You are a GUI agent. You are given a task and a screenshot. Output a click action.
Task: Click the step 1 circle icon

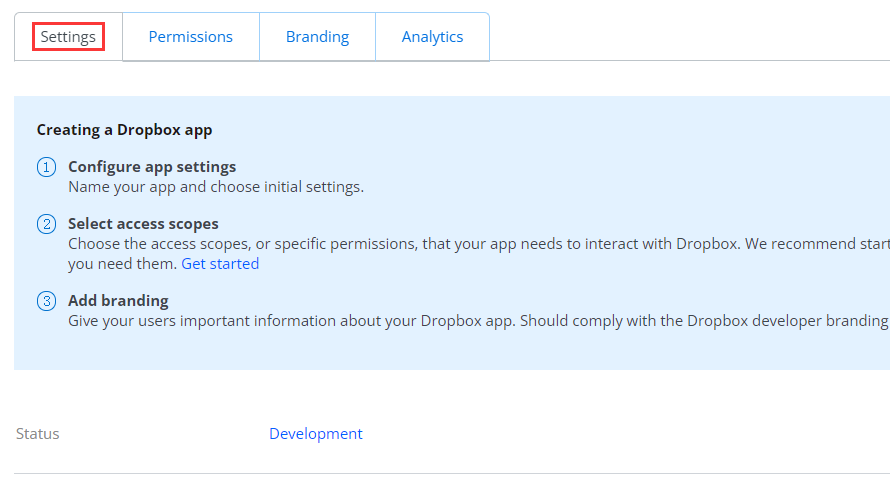[x=46, y=167]
